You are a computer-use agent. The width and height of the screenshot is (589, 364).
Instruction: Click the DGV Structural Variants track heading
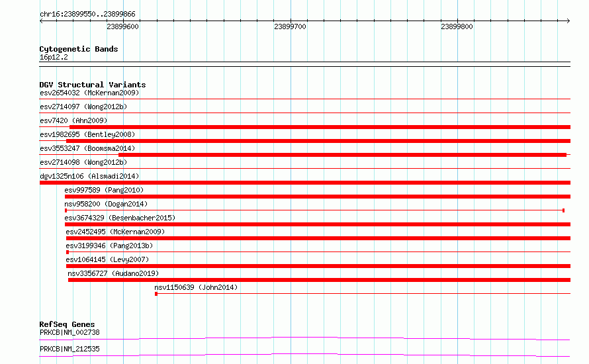tap(93, 85)
